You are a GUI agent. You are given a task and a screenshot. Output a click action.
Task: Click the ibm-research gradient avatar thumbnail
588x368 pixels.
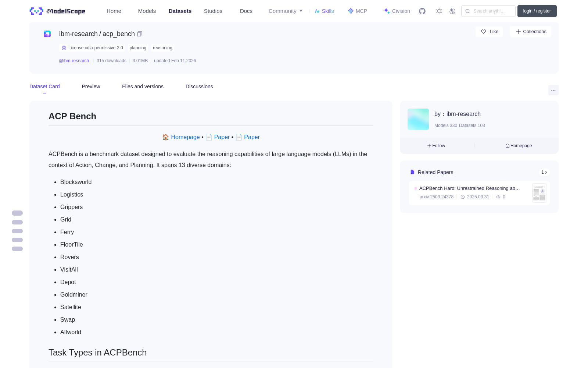pos(418,119)
